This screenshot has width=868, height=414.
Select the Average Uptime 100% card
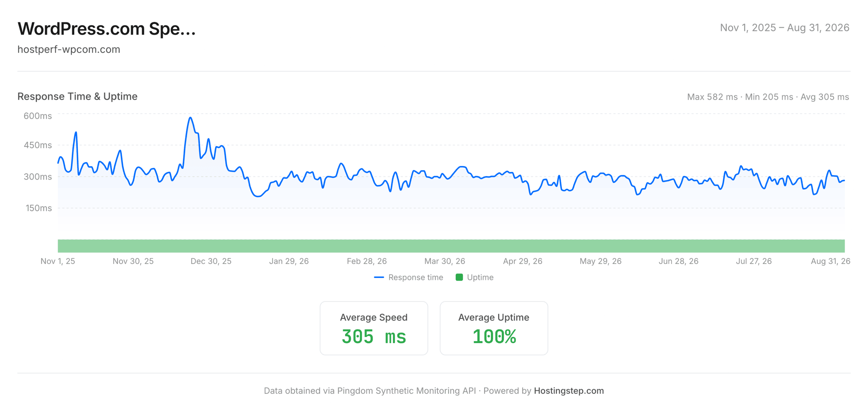coord(494,328)
